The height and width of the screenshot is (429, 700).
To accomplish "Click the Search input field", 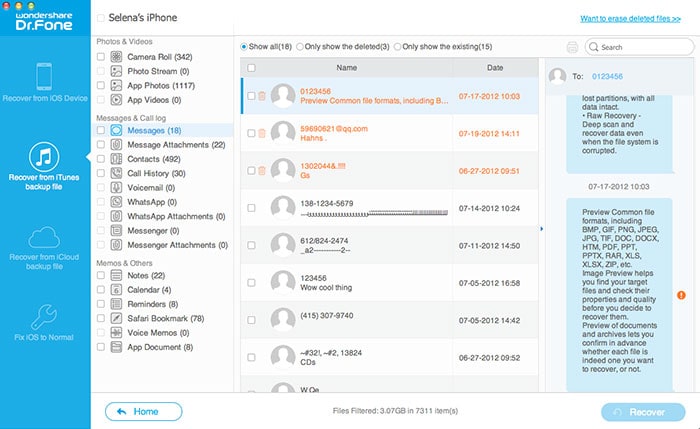I will point(639,47).
